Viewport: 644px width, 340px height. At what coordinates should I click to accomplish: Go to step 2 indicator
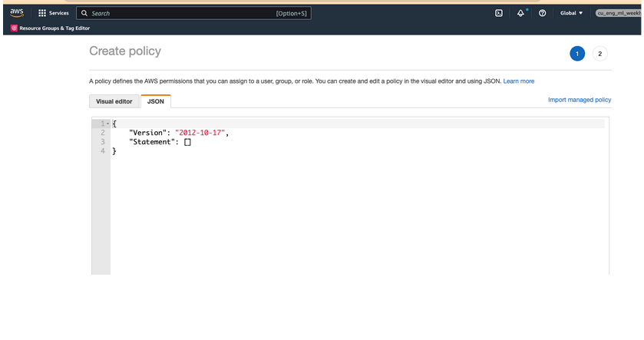[x=600, y=54]
